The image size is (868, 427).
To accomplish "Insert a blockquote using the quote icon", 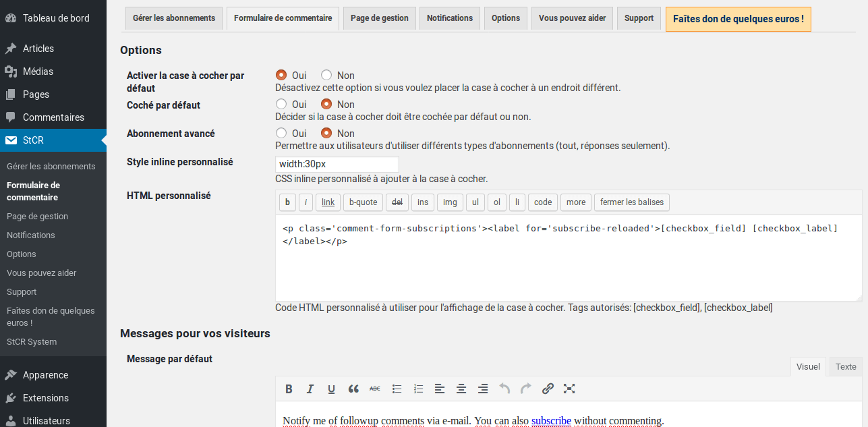I will 353,389.
